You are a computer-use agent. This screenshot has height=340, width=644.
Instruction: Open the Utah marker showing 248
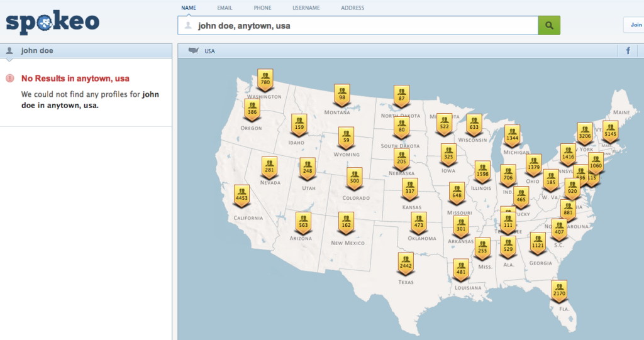pyautogui.click(x=308, y=169)
